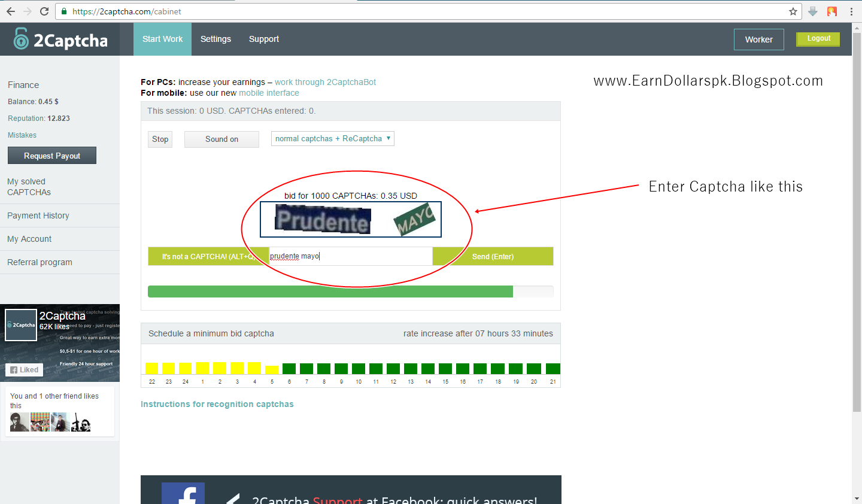The image size is (862, 504).
Task: Click the orange browser extension icon
Action: (832, 11)
